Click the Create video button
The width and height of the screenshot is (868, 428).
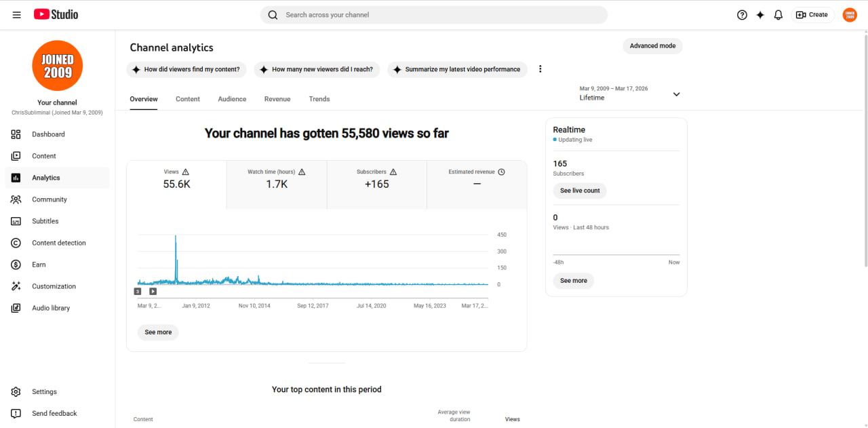812,14
